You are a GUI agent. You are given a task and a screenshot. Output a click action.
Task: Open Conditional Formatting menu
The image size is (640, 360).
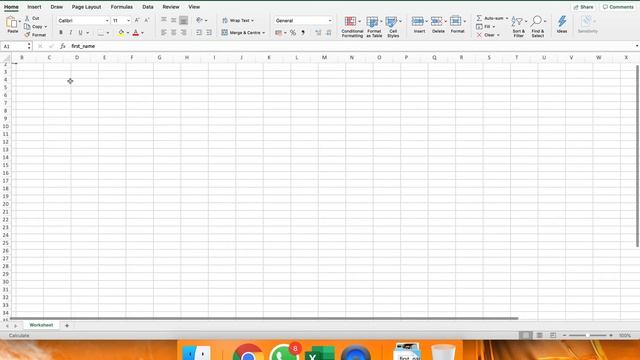point(352,27)
